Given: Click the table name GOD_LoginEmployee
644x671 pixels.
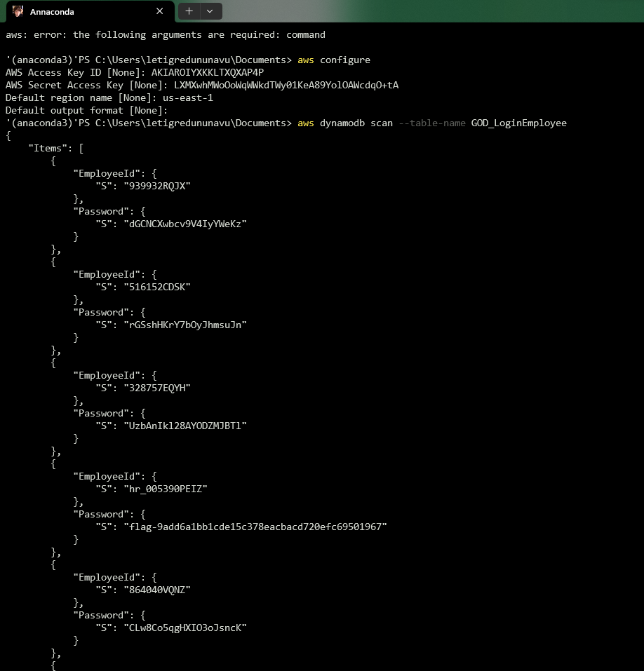Looking at the screenshot, I should click(x=518, y=123).
